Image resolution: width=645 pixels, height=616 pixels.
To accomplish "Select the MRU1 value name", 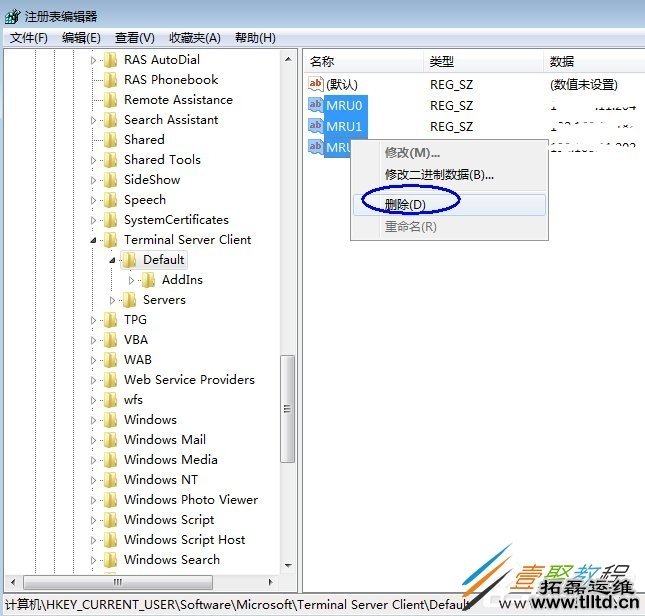I will click(x=344, y=126).
